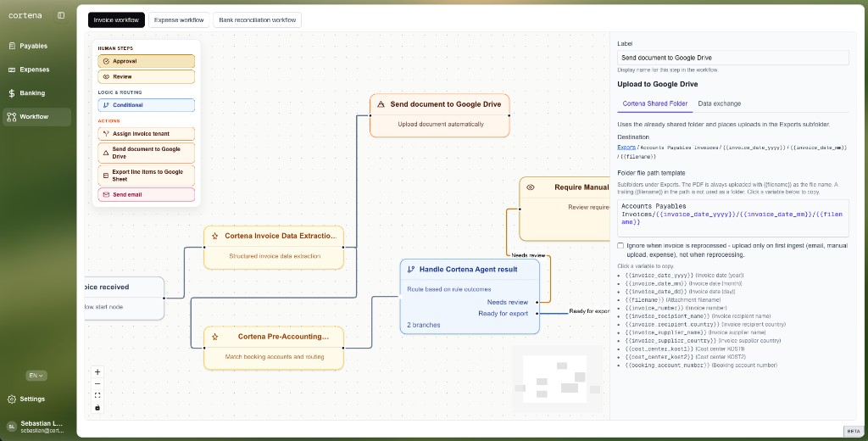This screenshot has width=868, height=441.
Task: Select the Data exchange tab
Action: (x=719, y=103)
